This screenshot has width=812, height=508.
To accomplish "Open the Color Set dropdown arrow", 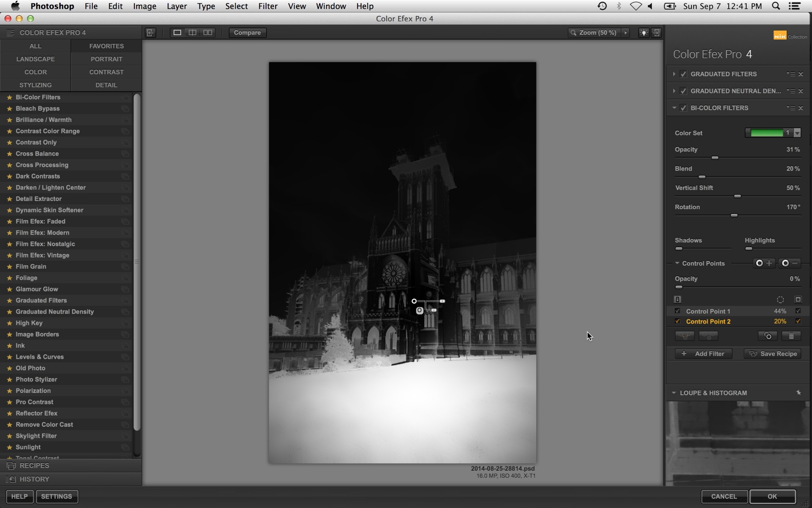I will (x=797, y=133).
